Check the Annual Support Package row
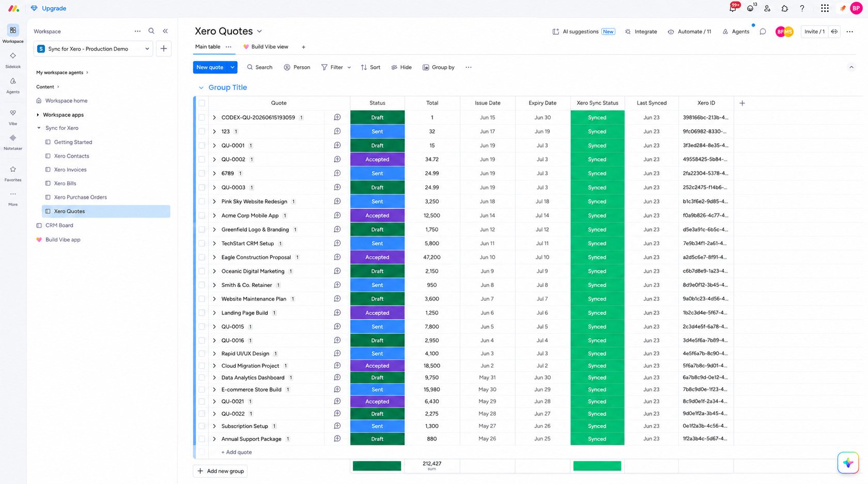The image size is (868, 484). coord(202,439)
